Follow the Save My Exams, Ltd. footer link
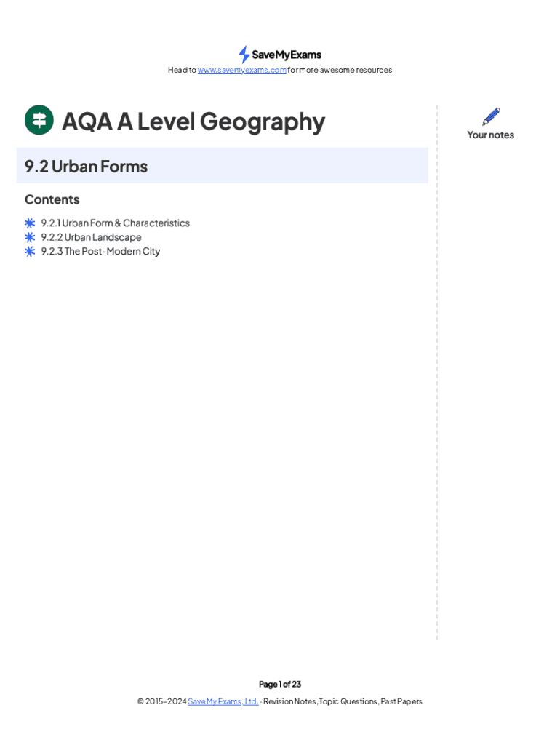The height and width of the screenshot is (745, 560). 223,702
